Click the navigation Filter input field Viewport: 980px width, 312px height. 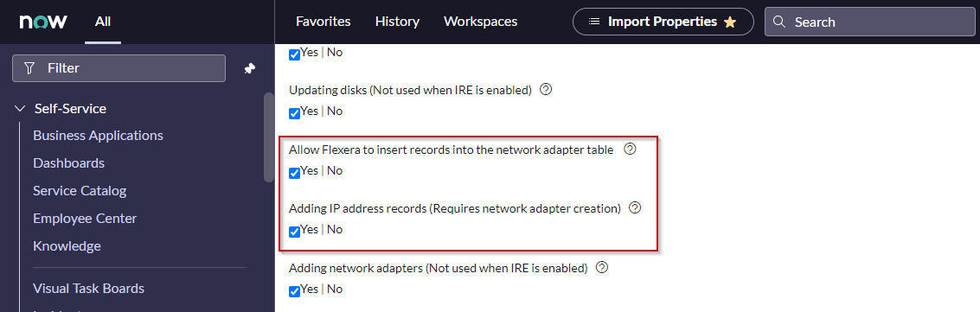118,68
